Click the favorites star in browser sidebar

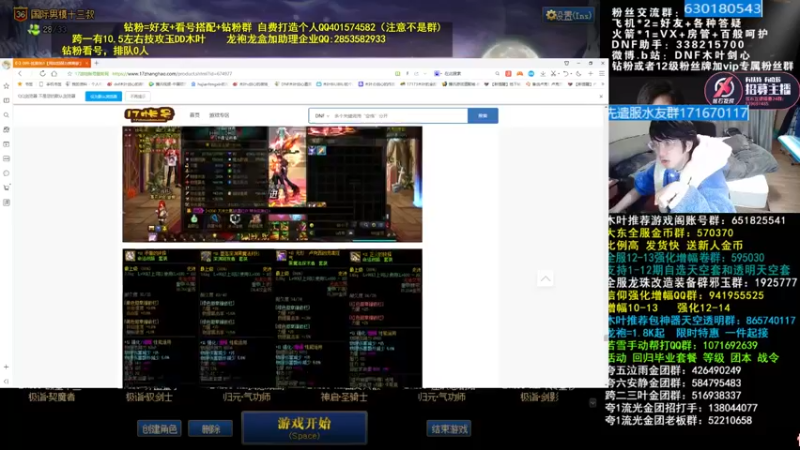pyautogui.click(x=6, y=86)
